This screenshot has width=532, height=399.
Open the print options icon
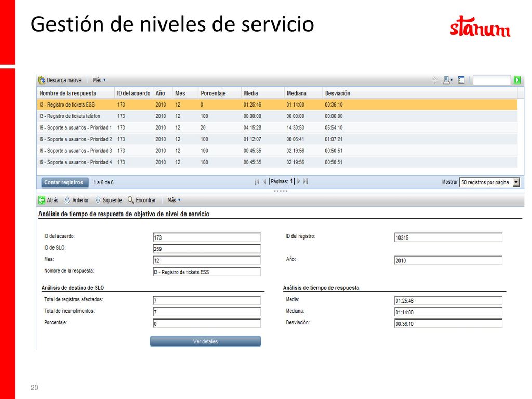tap(447, 80)
